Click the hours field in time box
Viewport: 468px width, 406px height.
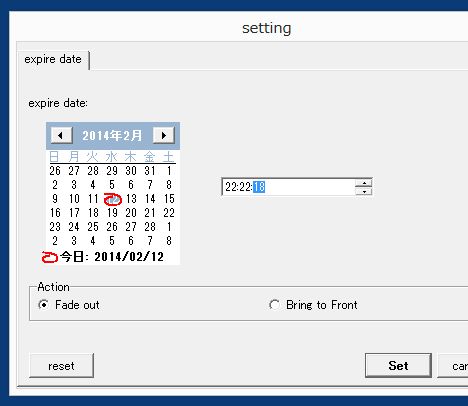tap(231, 187)
